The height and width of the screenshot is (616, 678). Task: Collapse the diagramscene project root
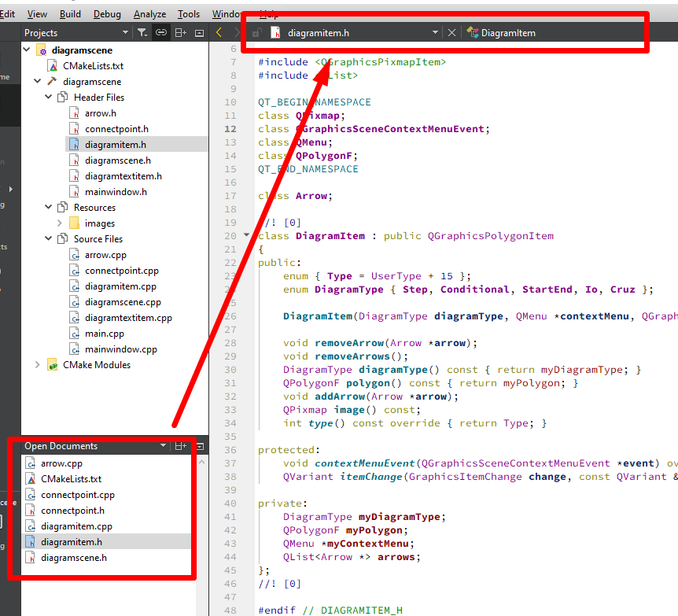click(27, 50)
